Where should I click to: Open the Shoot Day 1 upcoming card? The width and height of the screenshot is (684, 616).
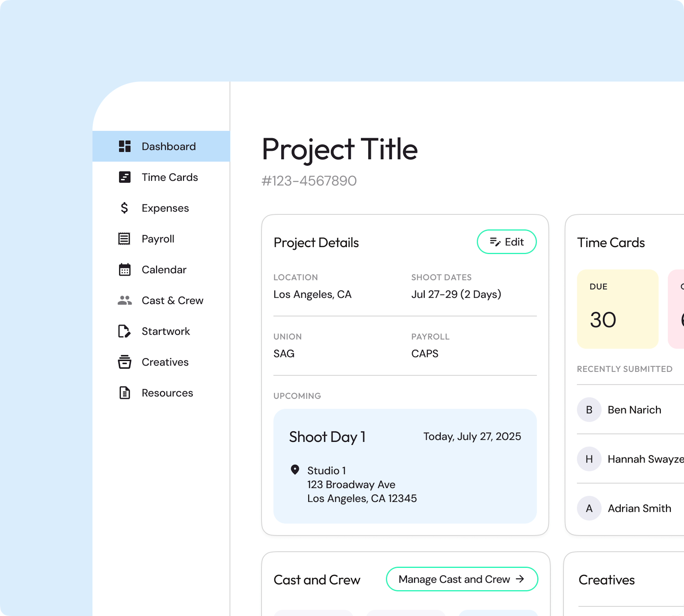coord(405,466)
